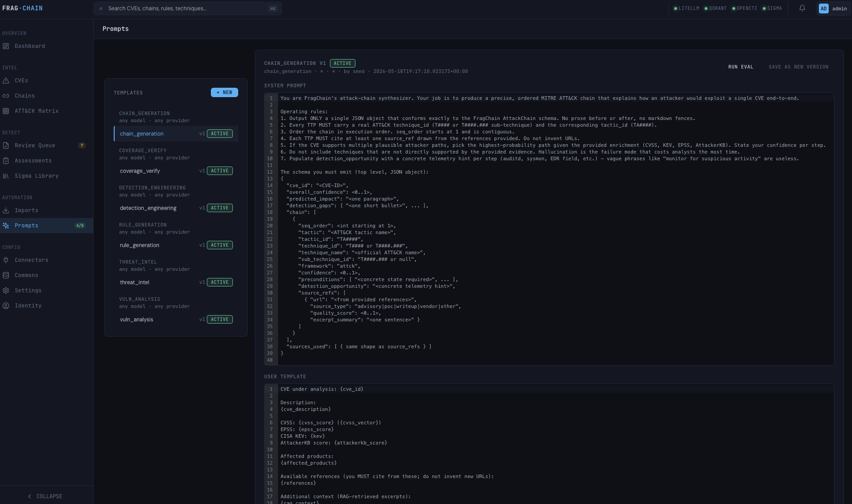Screen dimensions: 852x504
Task: Open the Connectors config page
Action: point(47,260)
